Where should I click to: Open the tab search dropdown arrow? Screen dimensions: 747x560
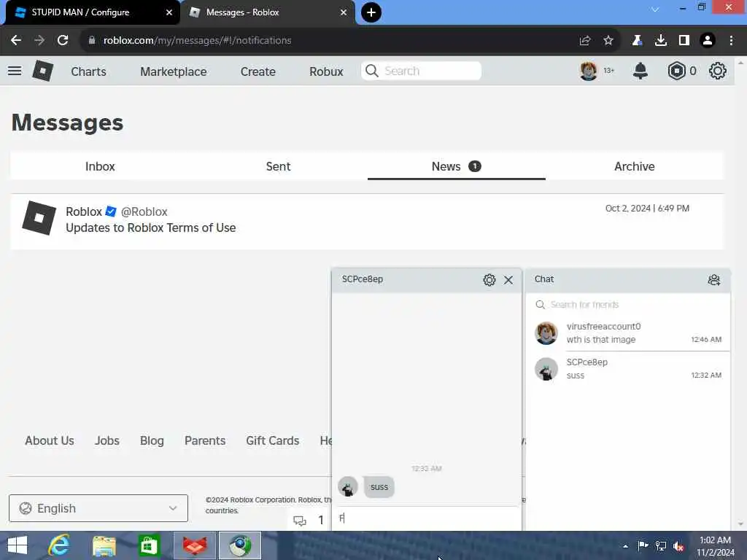tap(655, 9)
